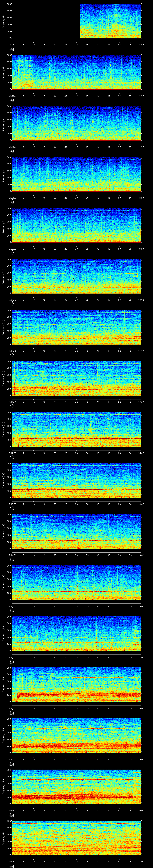Click the '12:08:00' time axis label
Viewport: 153px width, 868px height.
coord(12,248)
